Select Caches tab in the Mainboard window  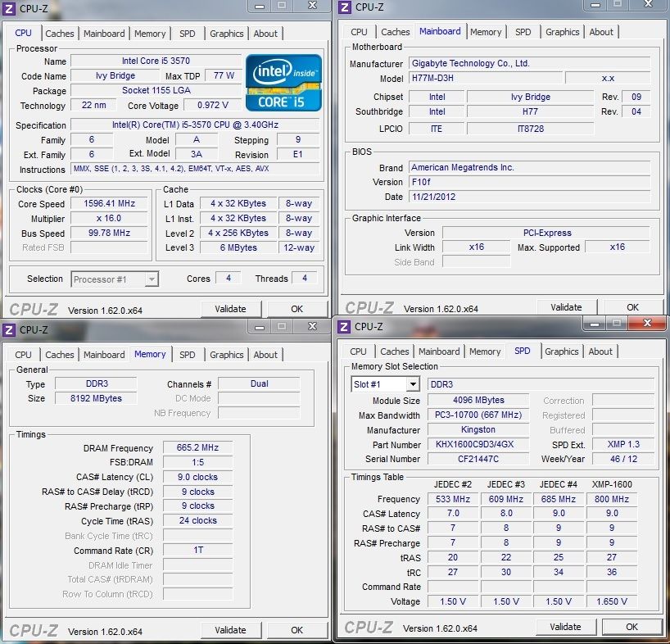396,32
